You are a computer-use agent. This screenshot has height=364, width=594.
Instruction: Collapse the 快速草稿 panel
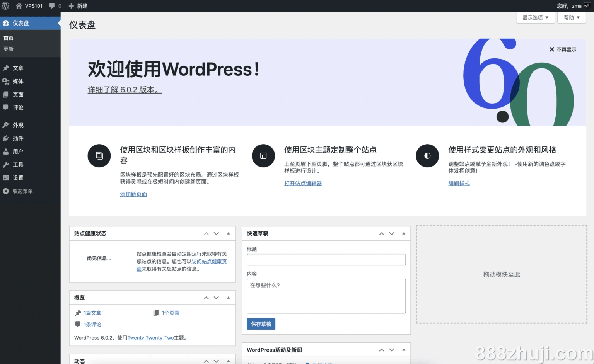click(x=404, y=234)
